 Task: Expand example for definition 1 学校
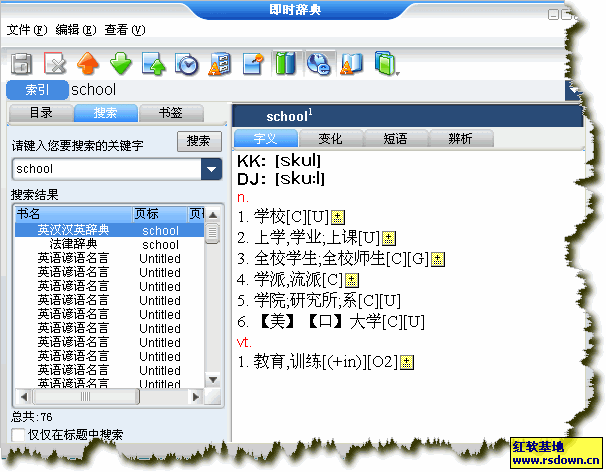click(x=338, y=217)
